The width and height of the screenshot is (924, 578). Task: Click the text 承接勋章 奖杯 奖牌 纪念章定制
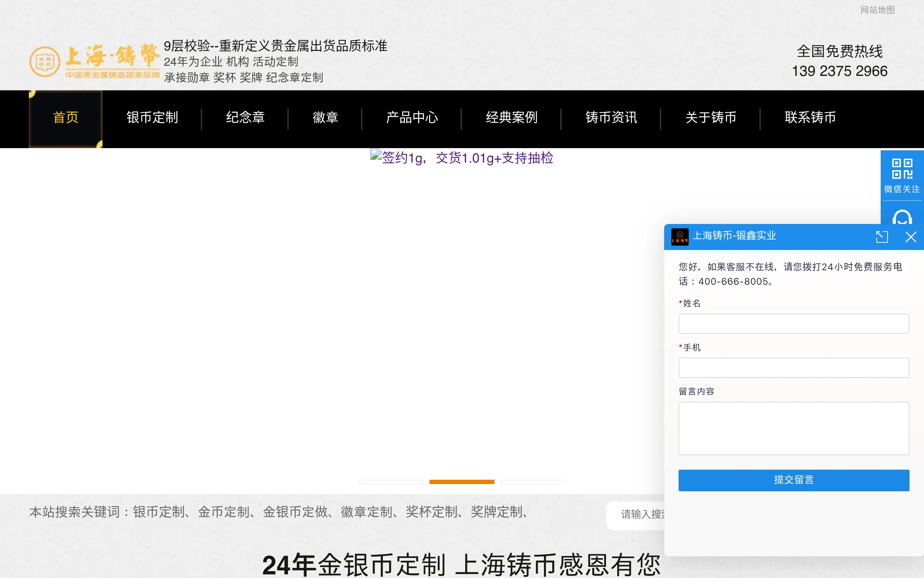click(244, 78)
